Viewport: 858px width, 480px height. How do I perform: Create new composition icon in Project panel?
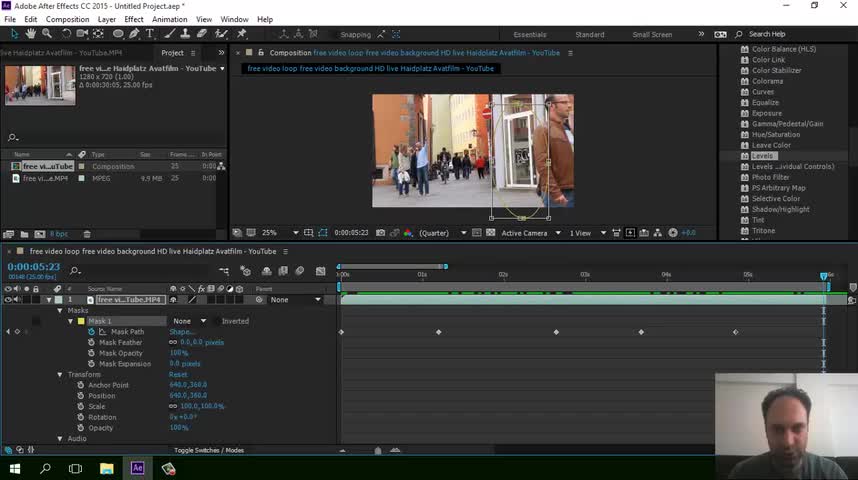40,234
